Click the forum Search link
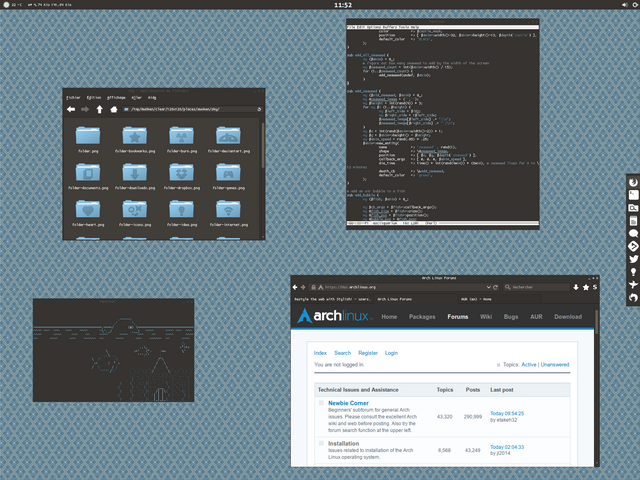Viewport: 640px width, 480px height. (342, 353)
